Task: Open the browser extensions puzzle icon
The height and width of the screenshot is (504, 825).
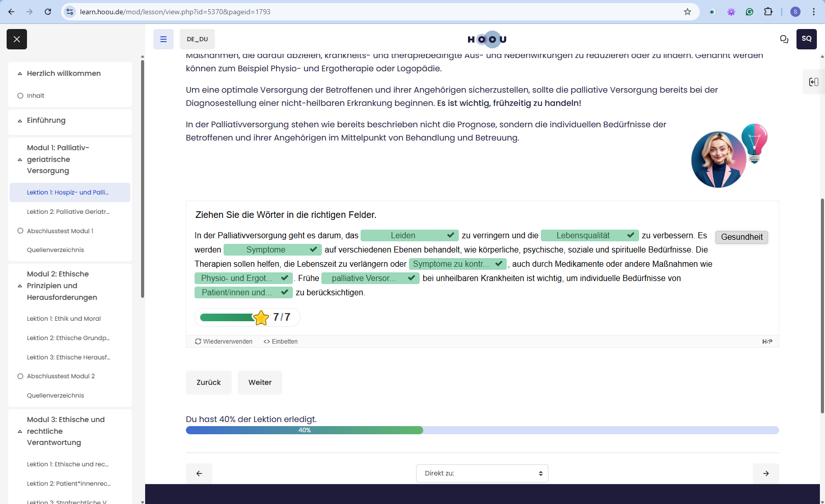Action: click(x=768, y=12)
